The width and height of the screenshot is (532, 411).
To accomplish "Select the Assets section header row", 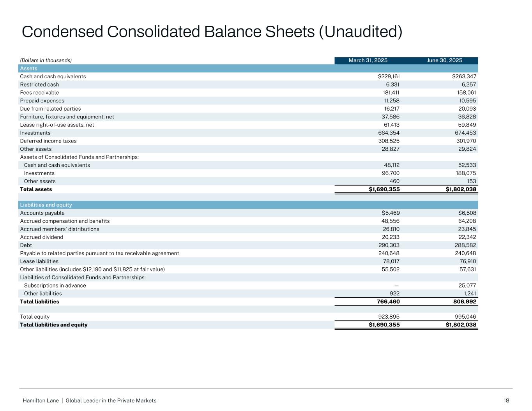I will pos(248,69).
